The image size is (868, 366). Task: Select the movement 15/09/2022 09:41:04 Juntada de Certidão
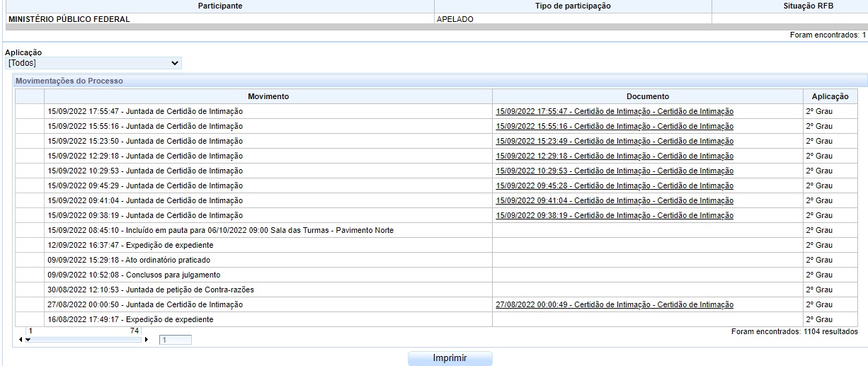(268, 201)
